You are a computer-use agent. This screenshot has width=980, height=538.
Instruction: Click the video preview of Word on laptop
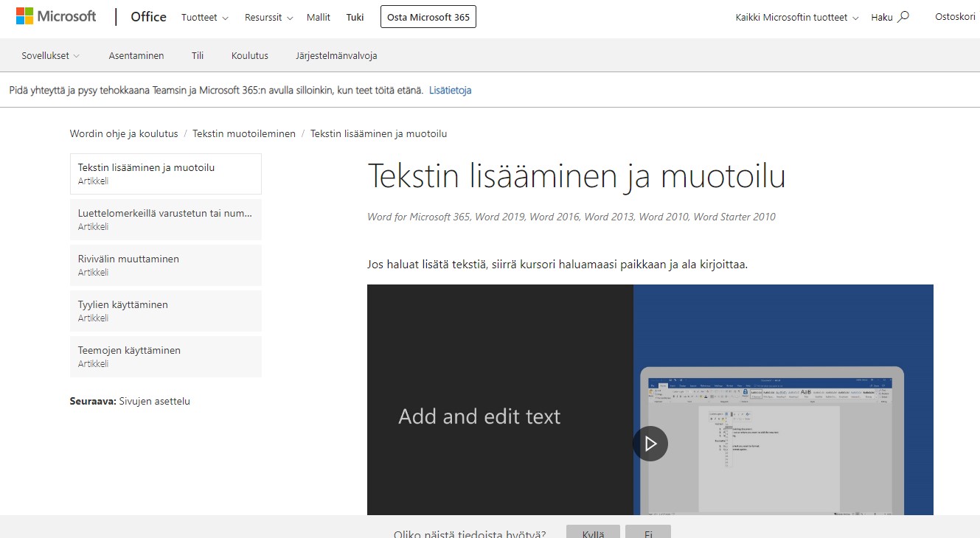tap(771, 439)
